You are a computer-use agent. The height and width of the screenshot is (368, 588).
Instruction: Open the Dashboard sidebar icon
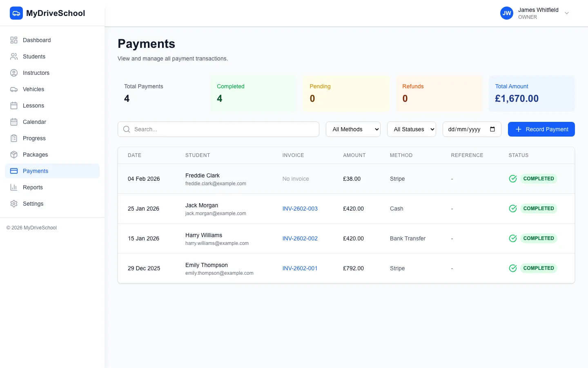[13, 40]
